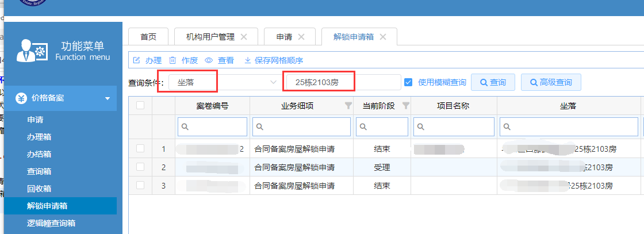The height and width of the screenshot is (234, 644).
Task: Select the checkbox for row 2
Action: [x=140, y=167]
